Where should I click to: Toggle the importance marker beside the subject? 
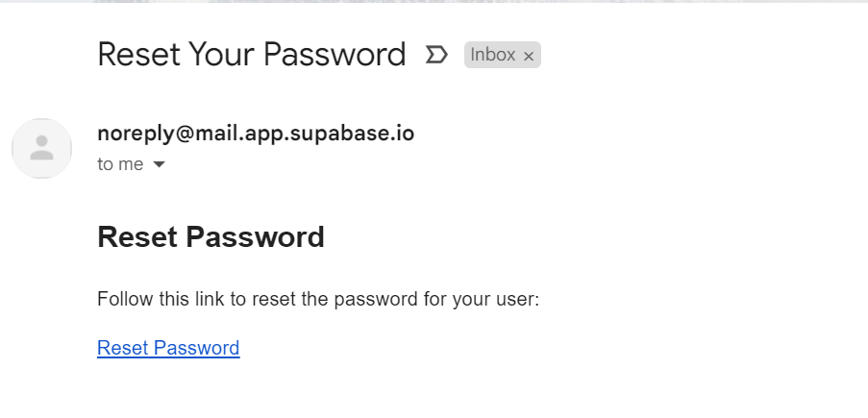436,55
